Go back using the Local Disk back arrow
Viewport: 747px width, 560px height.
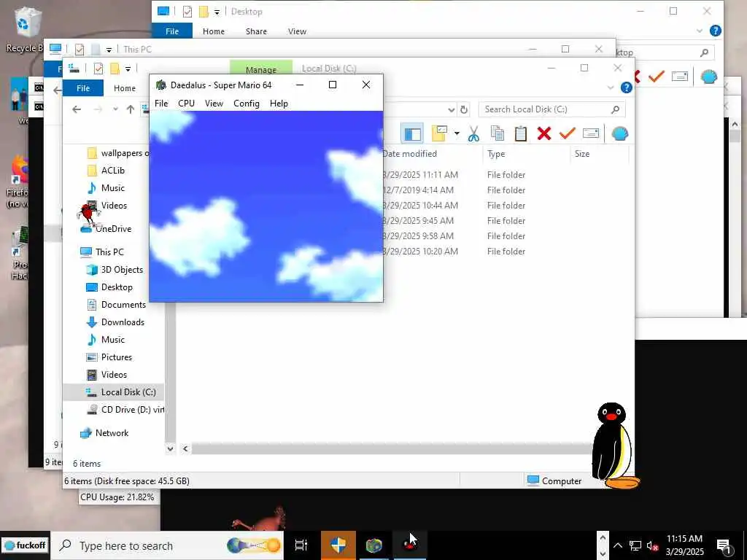pyautogui.click(x=76, y=109)
